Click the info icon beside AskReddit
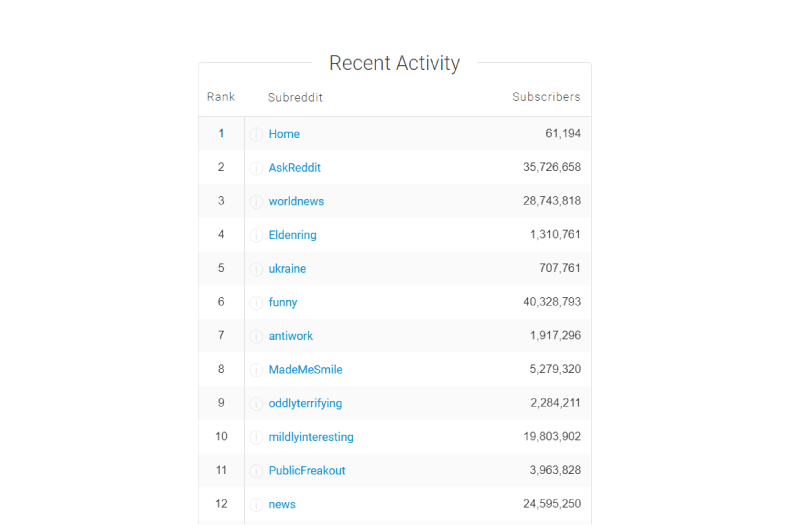Image resolution: width=800 pixels, height=530 pixels. pyautogui.click(x=256, y=168)
